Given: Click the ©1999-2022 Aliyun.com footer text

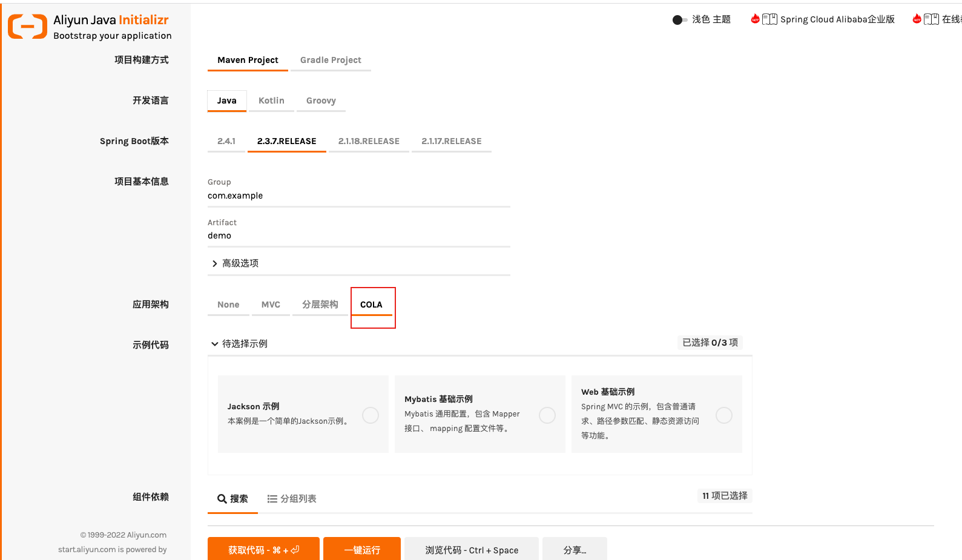Looking at the screenshot, I should point(124,535).
